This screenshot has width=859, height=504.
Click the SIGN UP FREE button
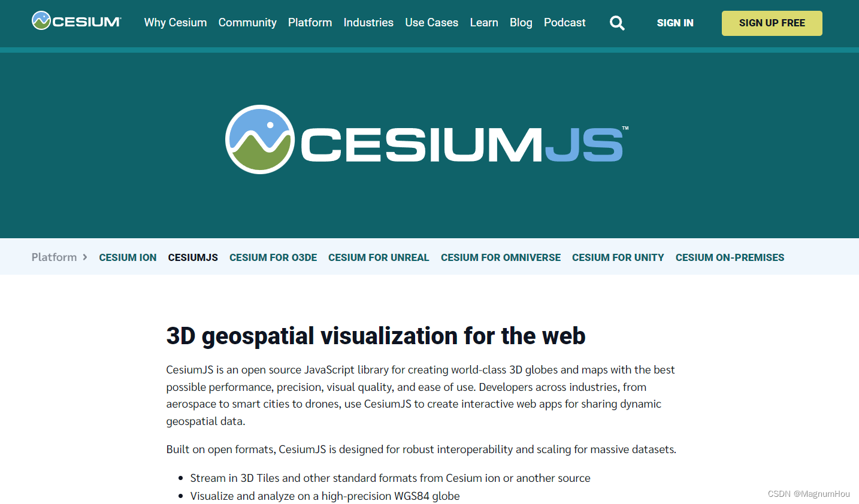coord(772,23)
